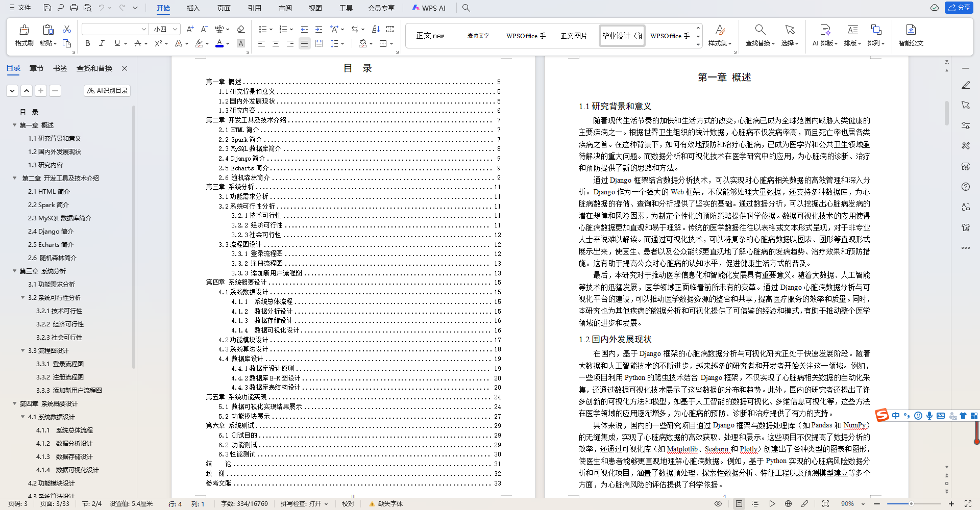This screenshot has height=510, width=980.
Task: Open the 智能公文 smart document tool
Action: tap(911, 35)
